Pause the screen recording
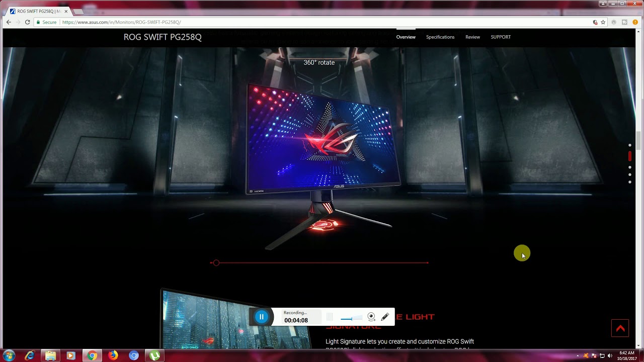The height and width of the screenshot is (362, 644). pyautogui.click(x=261, y=317)
